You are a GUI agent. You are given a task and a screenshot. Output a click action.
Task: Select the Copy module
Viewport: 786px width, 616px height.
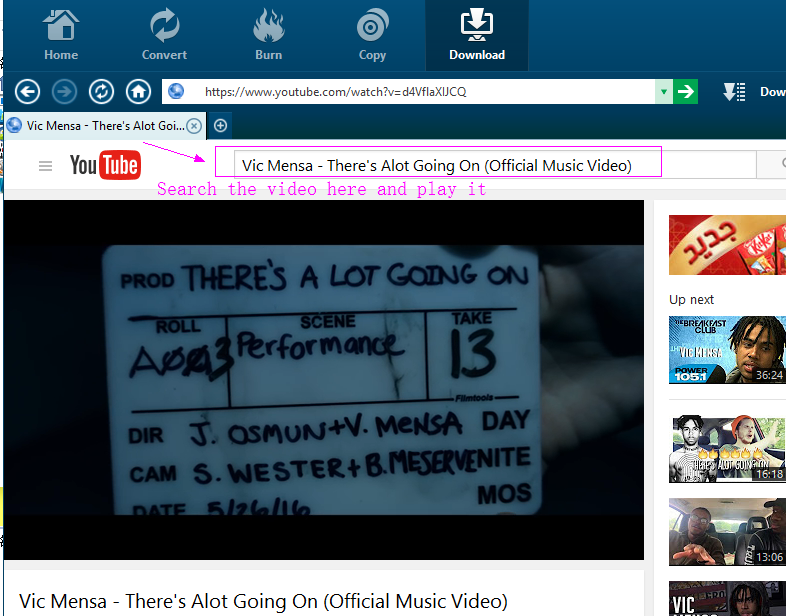[372, 35]
